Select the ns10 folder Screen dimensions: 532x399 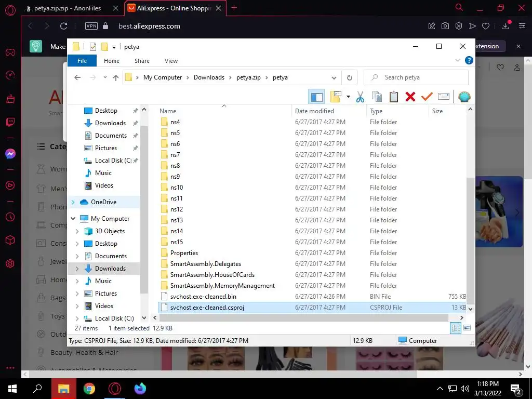pyautogui.click(x=177, y=187)
